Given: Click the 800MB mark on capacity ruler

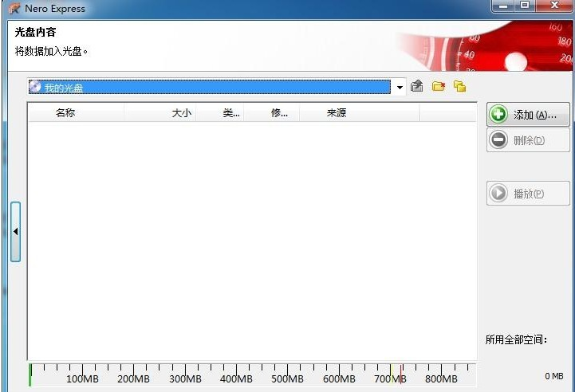Looking at the screenshot, I should 441,378.
